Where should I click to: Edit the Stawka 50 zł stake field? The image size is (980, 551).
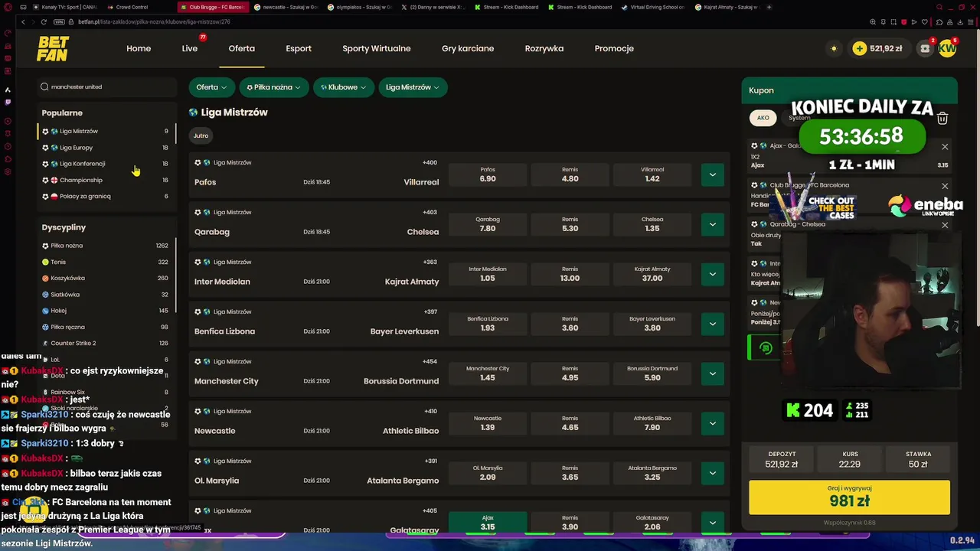tap(918, 459)
